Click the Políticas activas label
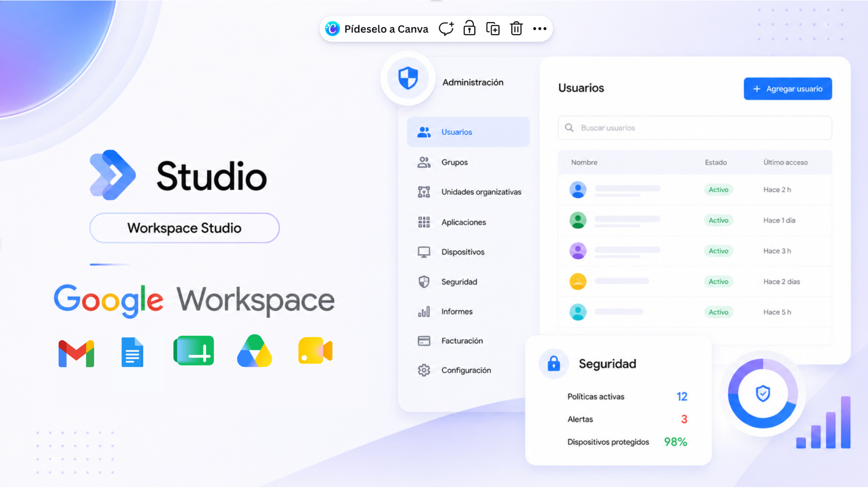 (596, 397)
